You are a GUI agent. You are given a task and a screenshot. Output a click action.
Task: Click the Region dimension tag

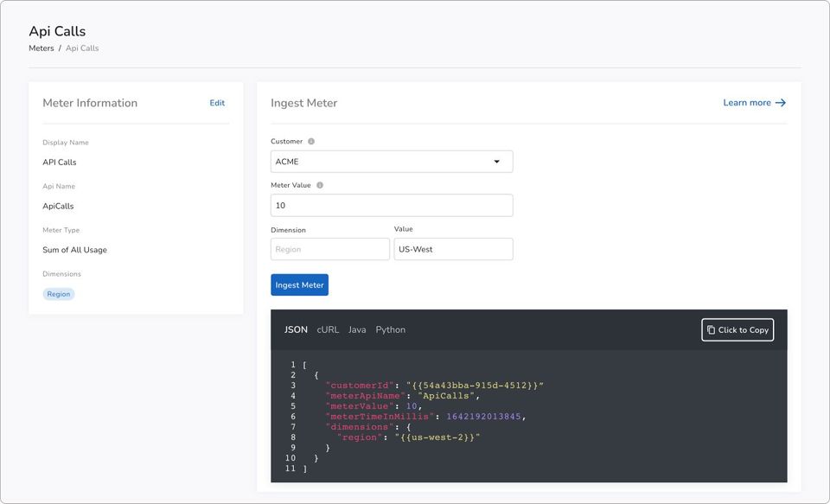59,294
